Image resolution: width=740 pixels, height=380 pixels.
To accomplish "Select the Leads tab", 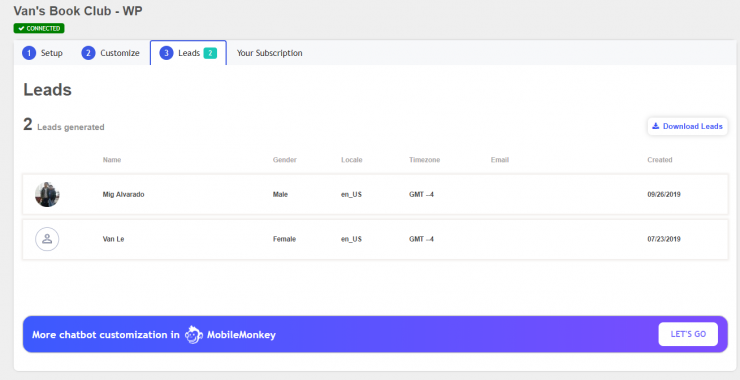I will (x=188, y=53).
